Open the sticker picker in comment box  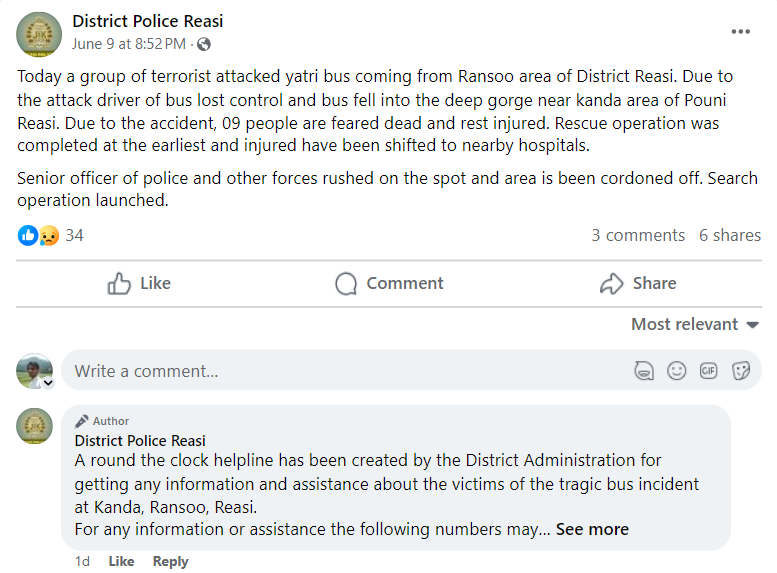pyautogui.click(x=741, y=371)
